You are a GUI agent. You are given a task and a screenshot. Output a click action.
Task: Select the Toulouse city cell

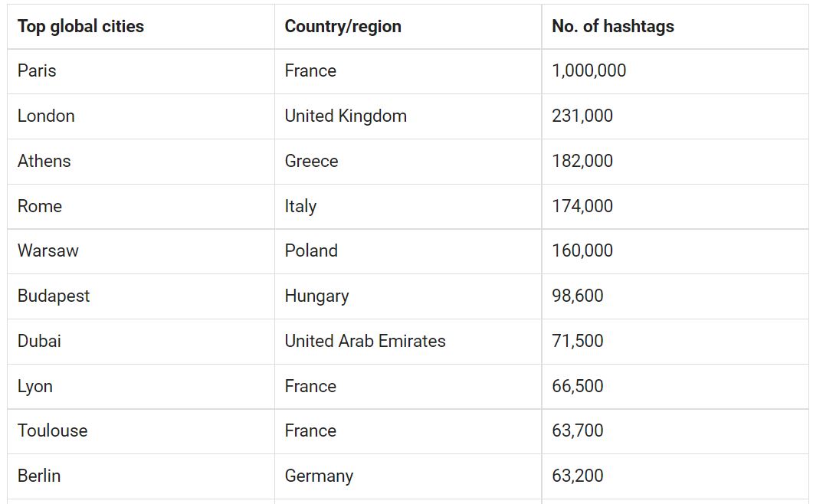pyautogui.click(x=140, y=431)
